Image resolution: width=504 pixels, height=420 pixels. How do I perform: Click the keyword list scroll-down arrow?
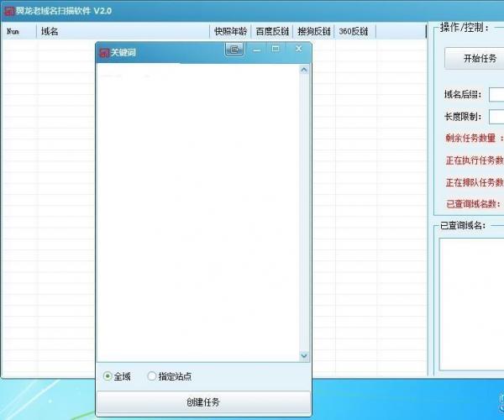coord(304,355)
